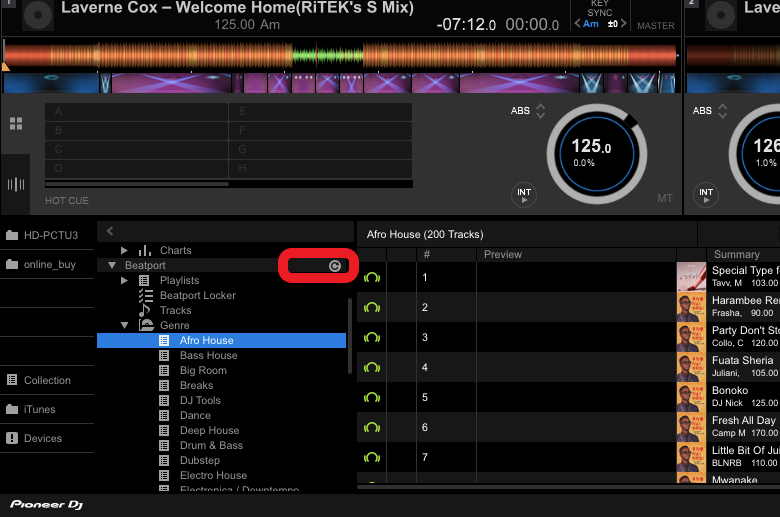The width and height of the screenshot is (780, 517).
Task: Preview track 1 with headphone icon
Action: (372, 278)
